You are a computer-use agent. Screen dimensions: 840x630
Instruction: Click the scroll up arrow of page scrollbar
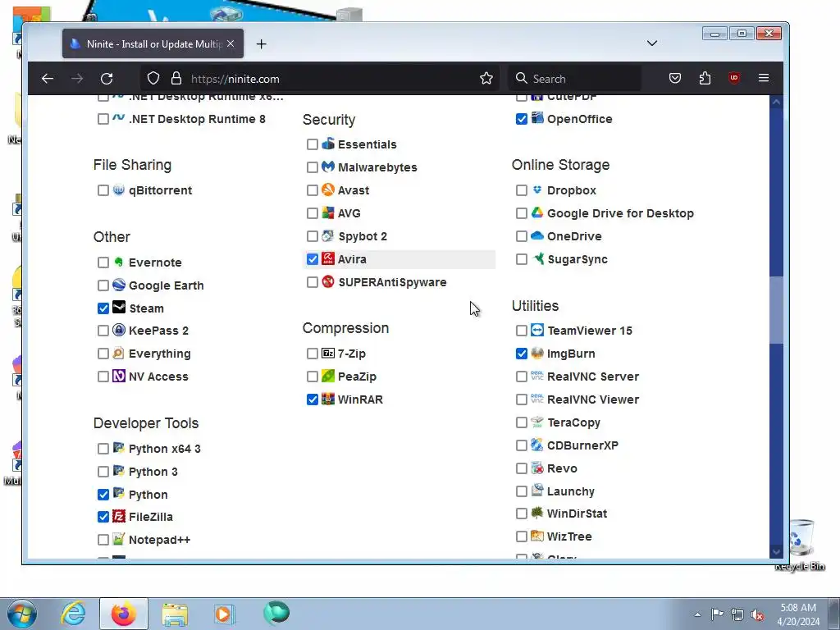(x=776, y=102)
